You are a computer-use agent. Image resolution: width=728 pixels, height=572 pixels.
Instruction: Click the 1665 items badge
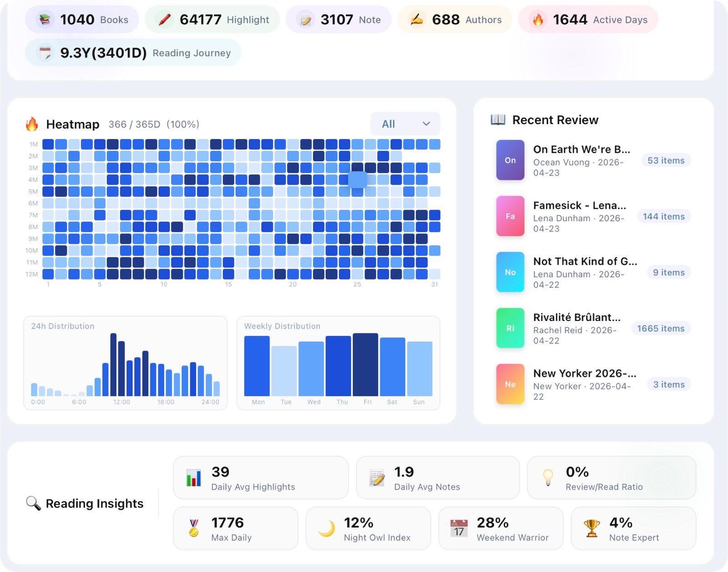(x=661, y=328)
